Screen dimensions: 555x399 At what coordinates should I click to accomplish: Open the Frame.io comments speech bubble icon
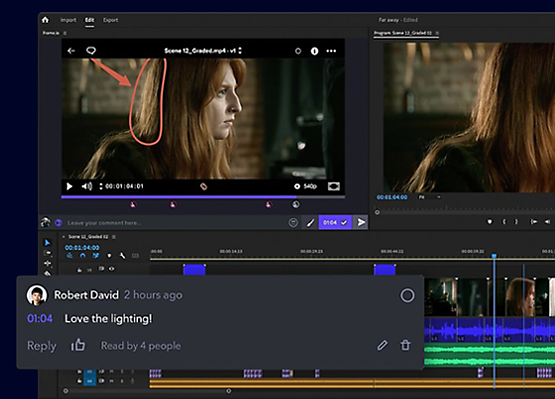(91, 51)
